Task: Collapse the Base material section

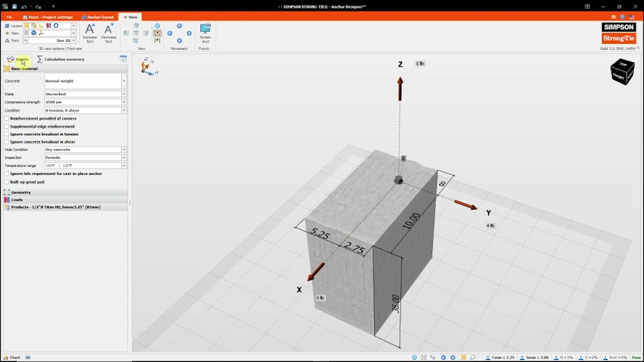Action: point(65,68)
